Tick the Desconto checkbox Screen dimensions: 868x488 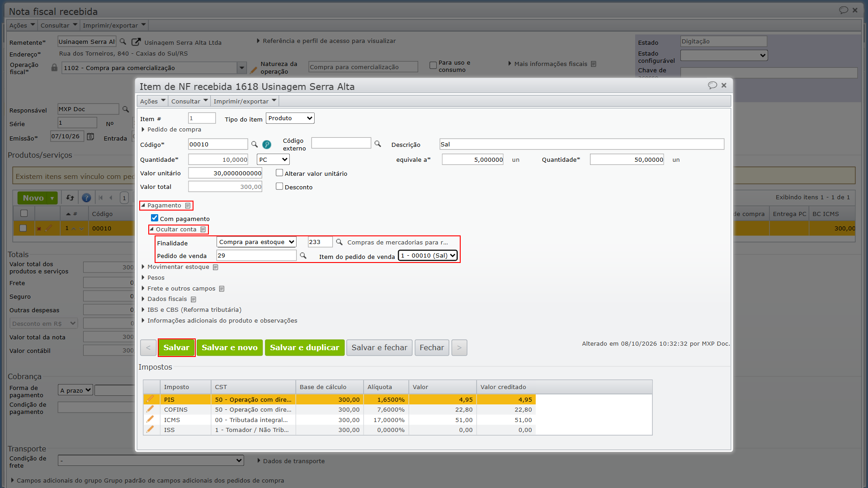click(x=279, y=186)
